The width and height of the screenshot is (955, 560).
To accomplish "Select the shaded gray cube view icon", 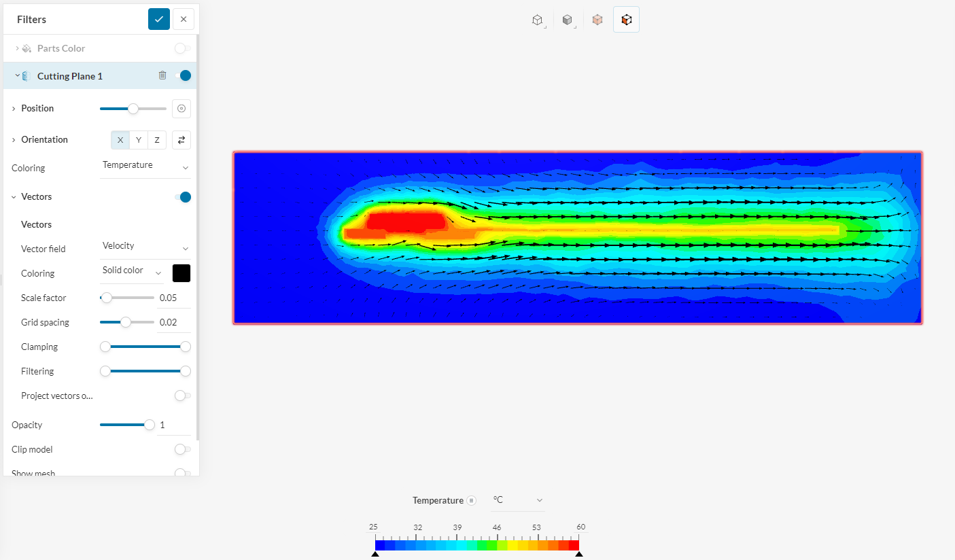I will point(567,20).
